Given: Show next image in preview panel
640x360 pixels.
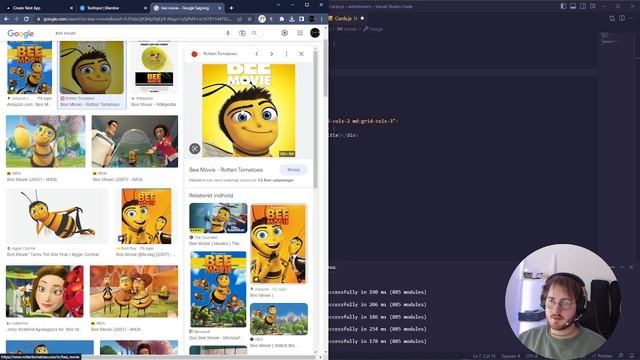Looking at the screenshot, I should [x=271, y=54].
